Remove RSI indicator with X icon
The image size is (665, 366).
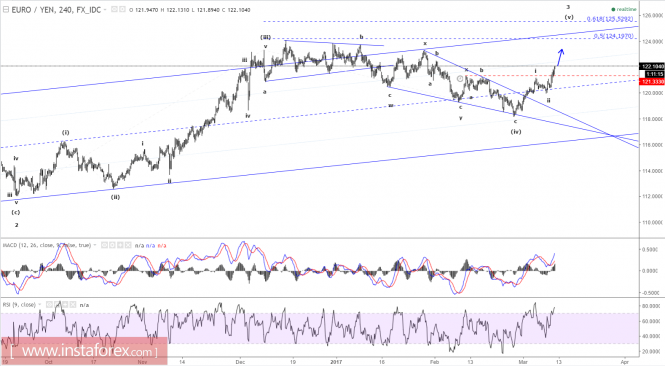73,305
